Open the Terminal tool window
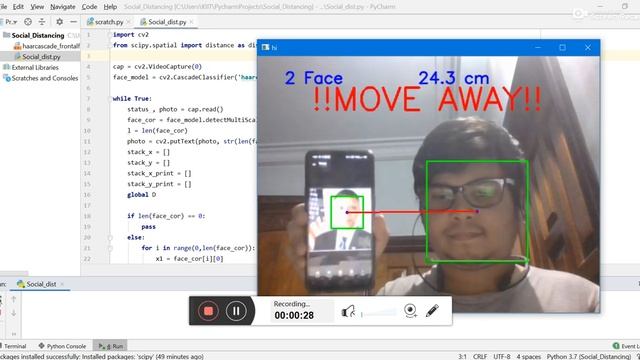Image resolution: width=640 pixels, height=360 pixels. point(14,346)
